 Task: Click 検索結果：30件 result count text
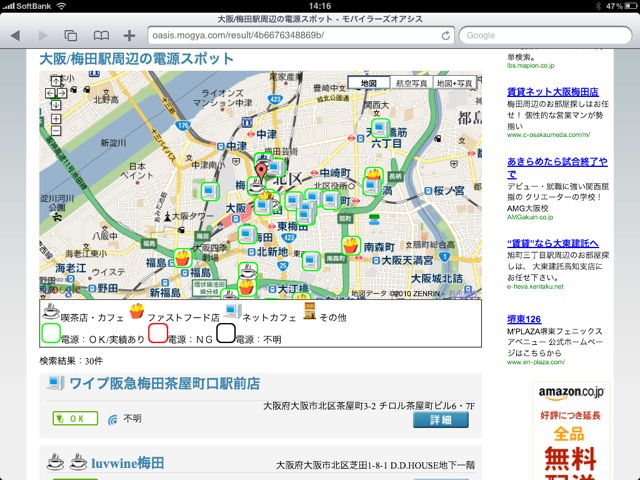pos(71,361)
